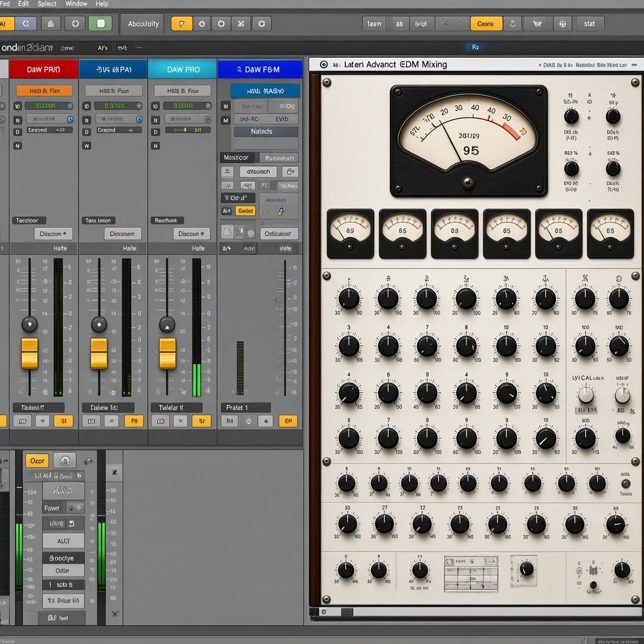Click the arrows icon left of olsorach
This screenshot has height=644, width=644.
click(227, 172)
